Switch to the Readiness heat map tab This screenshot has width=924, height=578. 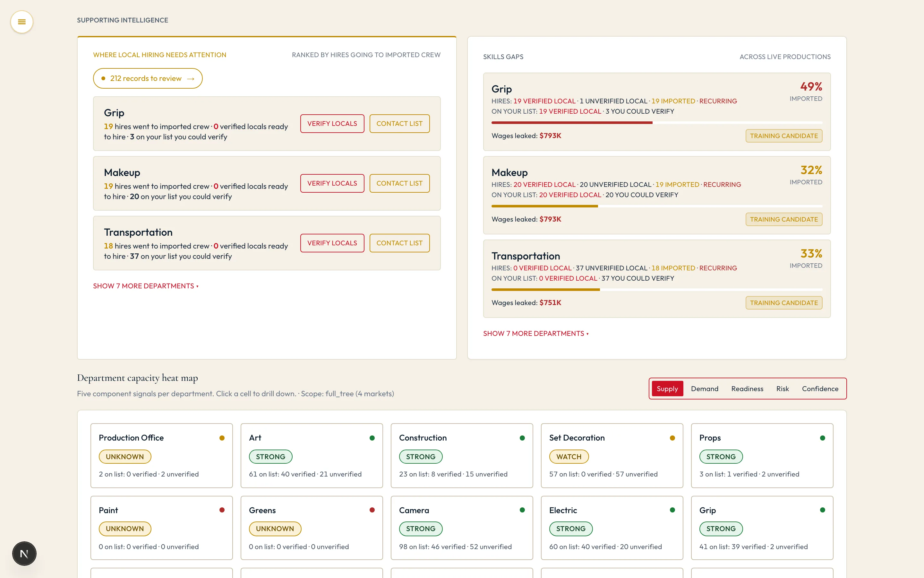point(747,389)
